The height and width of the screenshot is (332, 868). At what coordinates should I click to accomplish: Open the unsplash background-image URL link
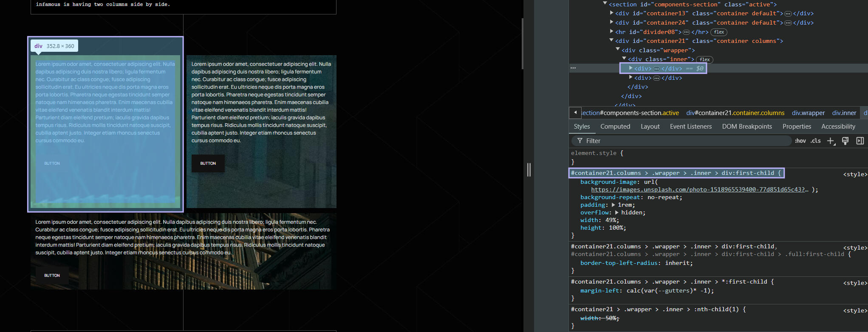699,190
